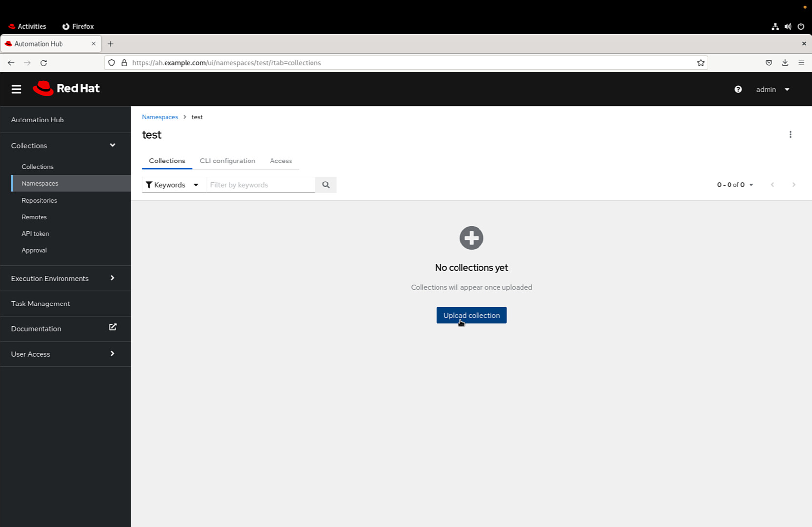812x527 pixels.
Task: Click the system volume icon
Action: 788,26
